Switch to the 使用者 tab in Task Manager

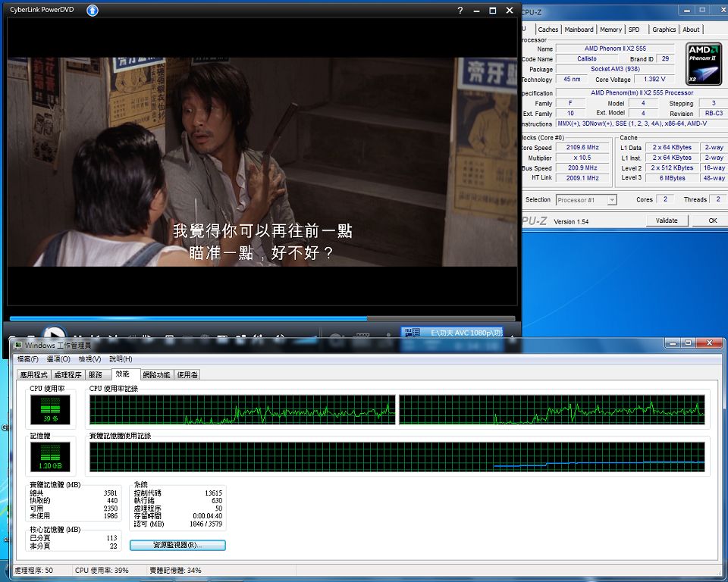(x=187, y=375)
